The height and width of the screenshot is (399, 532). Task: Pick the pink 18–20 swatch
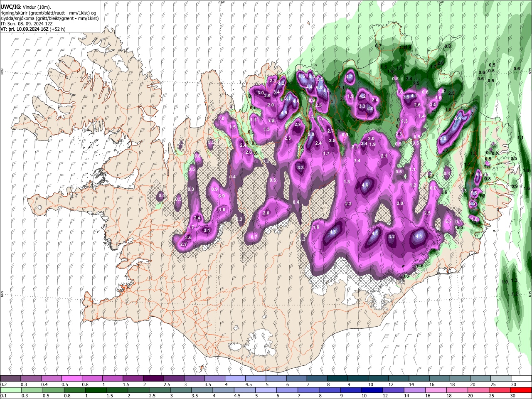coord(457,390)
